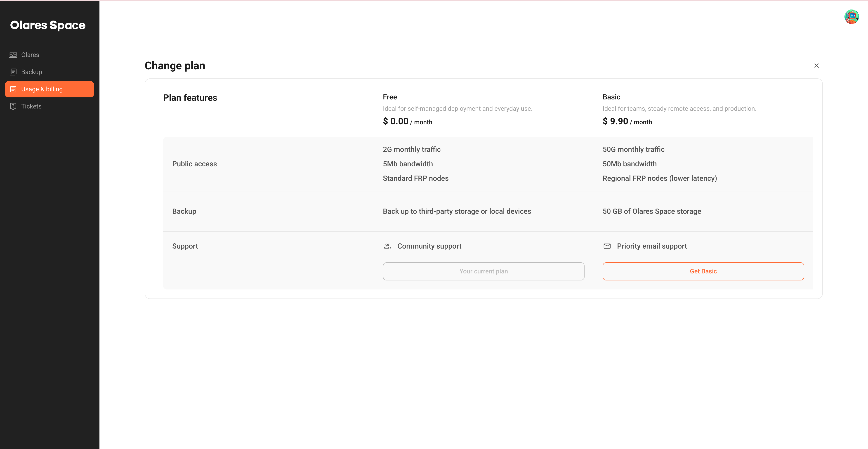Click the Olares Space logo
Image resolution: width=868 pixels, height=449 pixels.
point(48,25)
